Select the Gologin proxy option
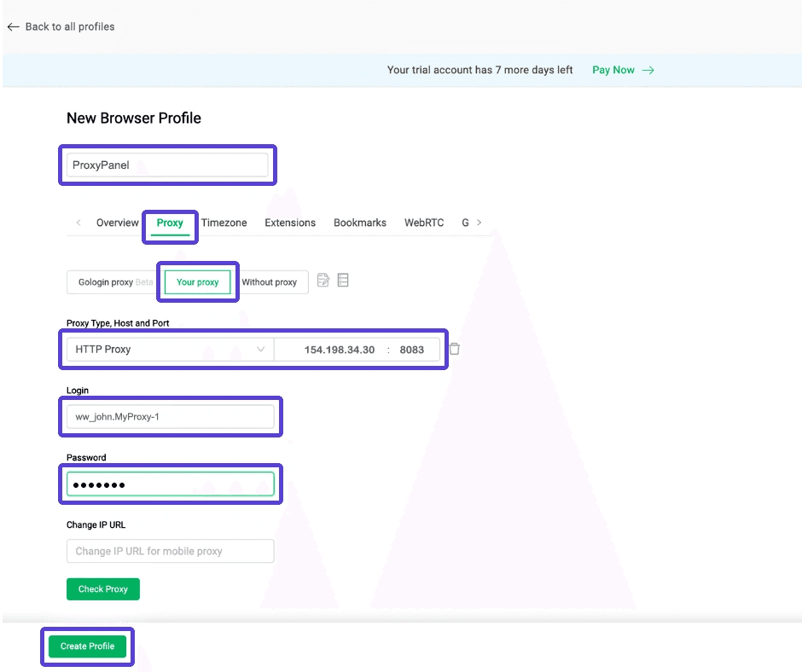The height and width of the screenshot is (672, 802). coord(111,282)
